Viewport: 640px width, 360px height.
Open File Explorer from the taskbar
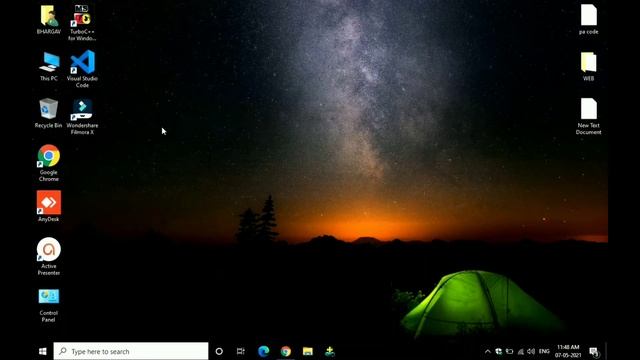[308, 351]
